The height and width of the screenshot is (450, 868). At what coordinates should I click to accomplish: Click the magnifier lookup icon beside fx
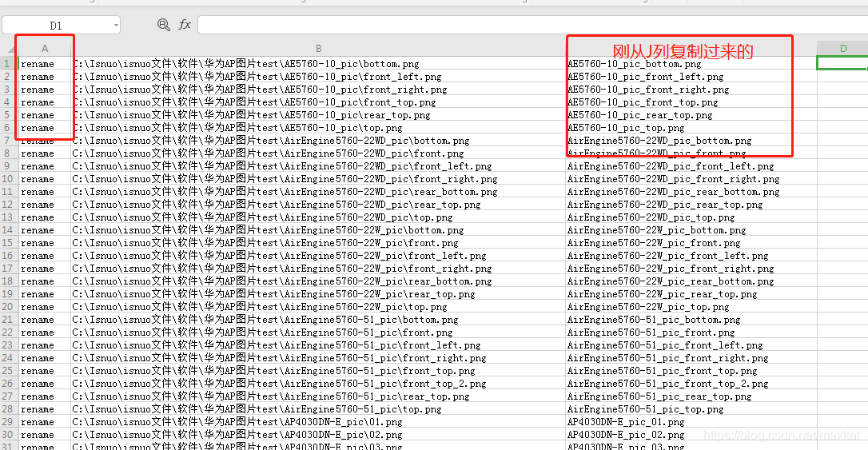click(x=163, y=24)
